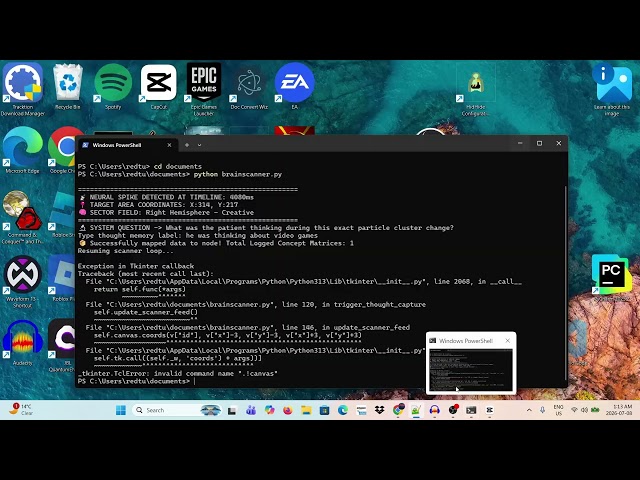This screenshot has width=640, height=480.
Task: Close the Windows PowerShell preview thumbnail
Action: [x=507, y=340]
